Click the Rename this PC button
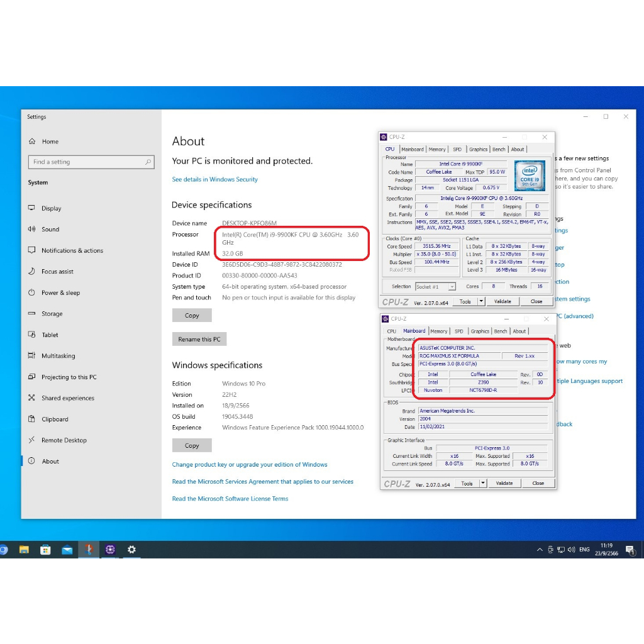 199,339
